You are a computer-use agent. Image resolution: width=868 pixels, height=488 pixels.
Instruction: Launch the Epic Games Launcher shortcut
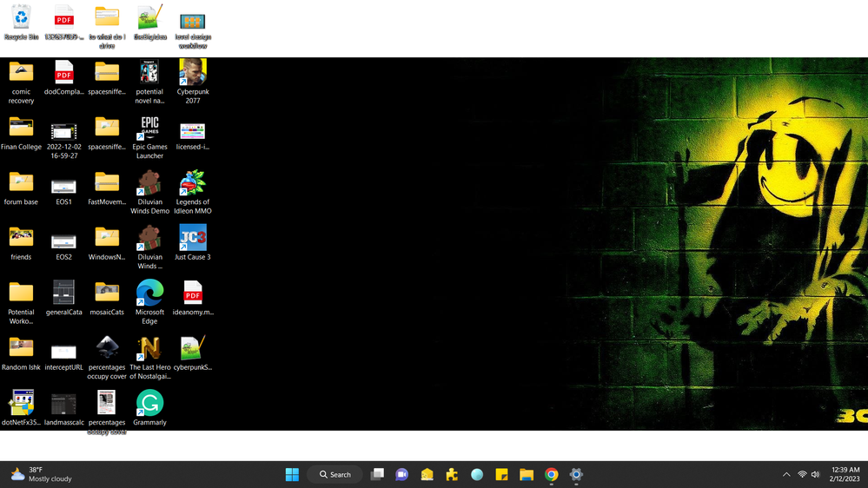(150, 137)
